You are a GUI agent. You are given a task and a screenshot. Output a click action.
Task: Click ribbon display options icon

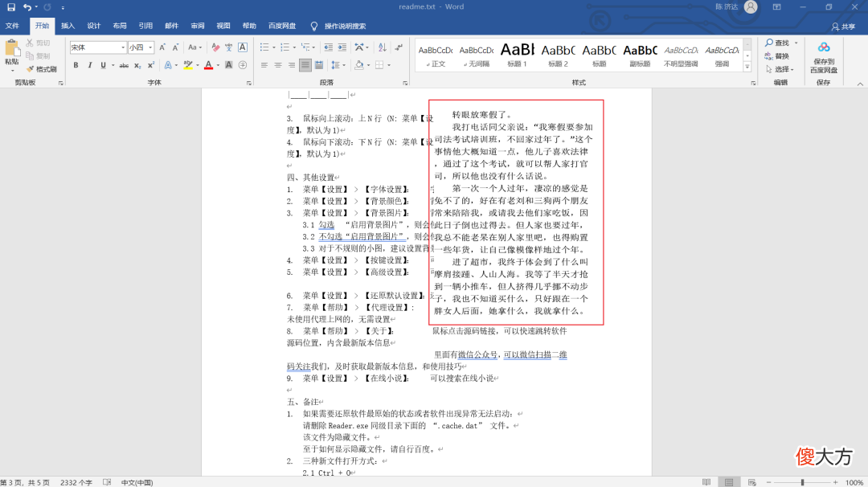coord(776,7)
